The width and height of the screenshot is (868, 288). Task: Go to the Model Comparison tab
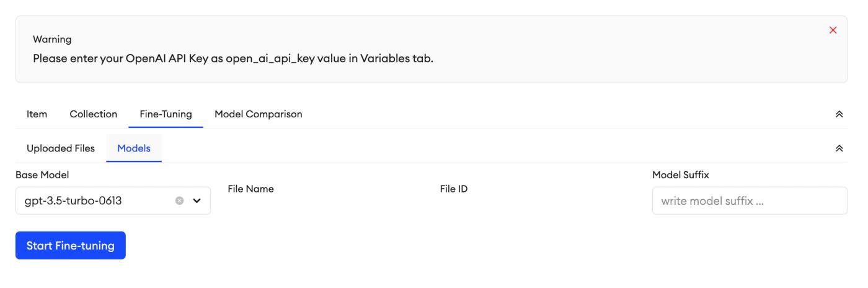259,114
